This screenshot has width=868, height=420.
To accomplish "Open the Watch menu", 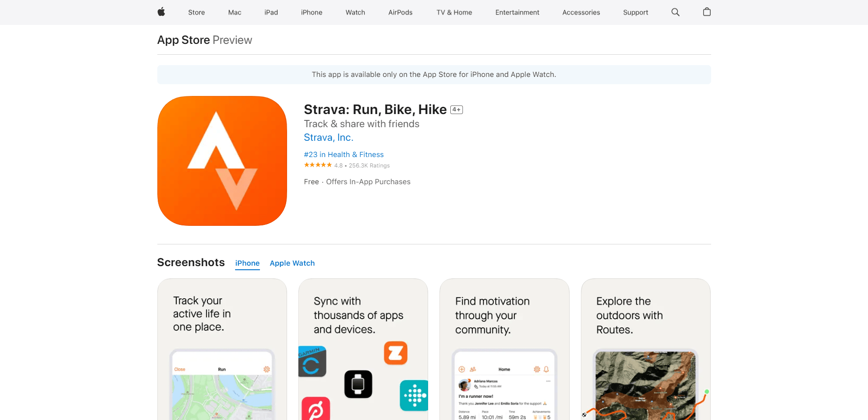I will coord(355,12).
